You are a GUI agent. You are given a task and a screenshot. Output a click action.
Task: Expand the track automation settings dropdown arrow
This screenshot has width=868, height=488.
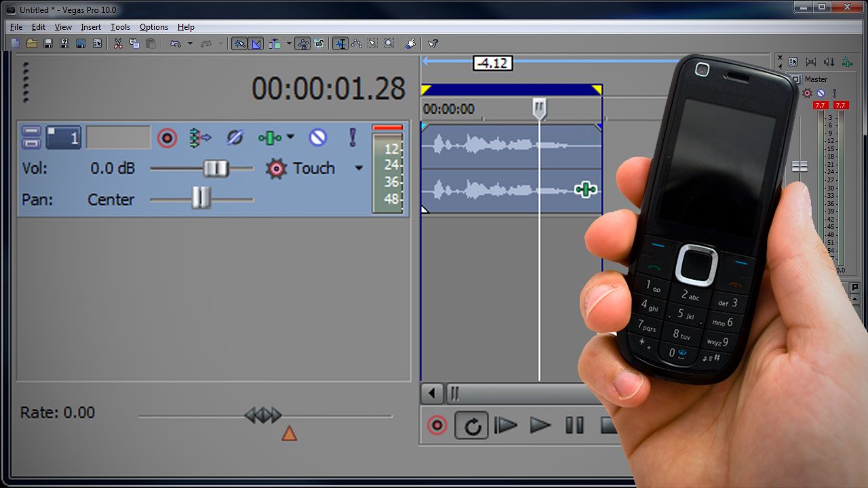pyautogui.click(x=290, y=137)
